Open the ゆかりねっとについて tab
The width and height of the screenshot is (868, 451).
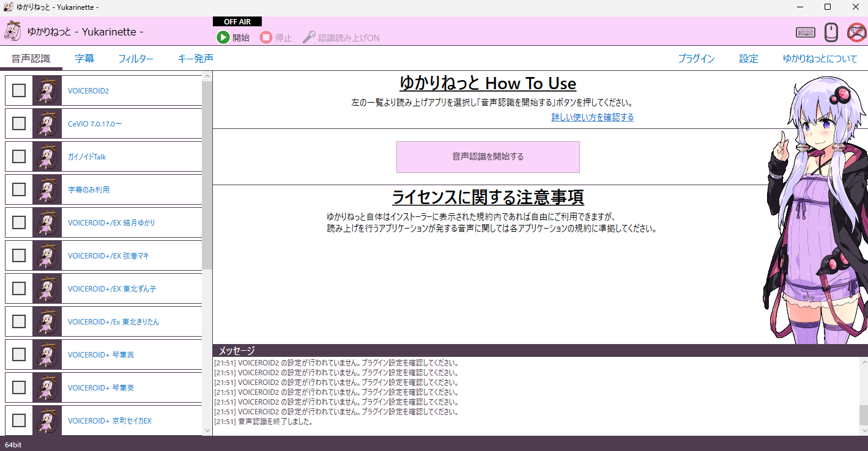click(820, 59)
